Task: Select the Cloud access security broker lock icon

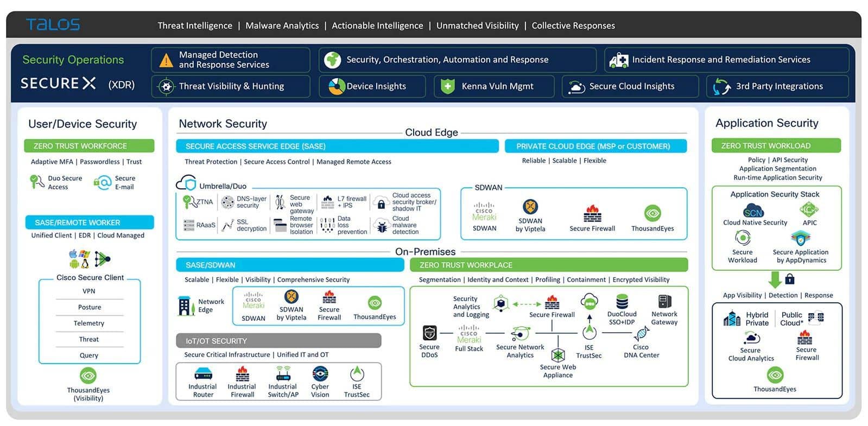Action: coord(381,204)
